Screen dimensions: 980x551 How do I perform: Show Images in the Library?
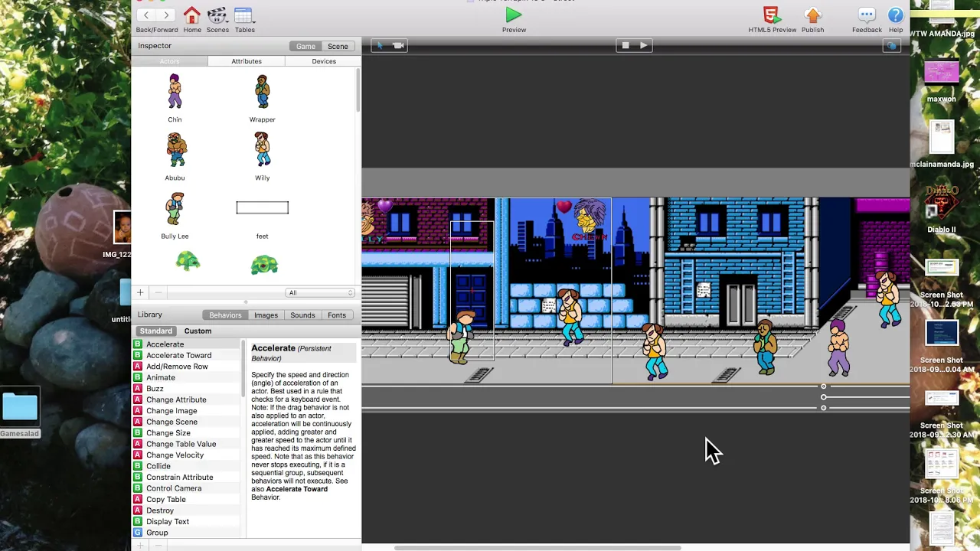point(266,315)
